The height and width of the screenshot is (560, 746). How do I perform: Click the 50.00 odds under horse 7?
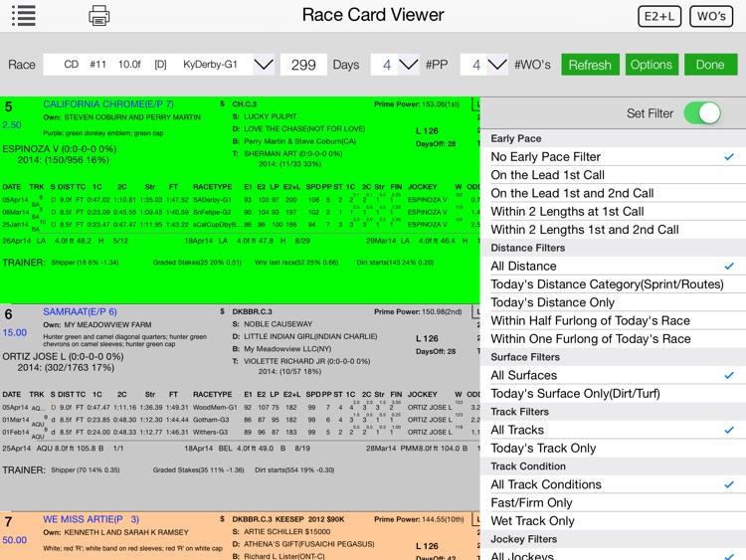click(15, 540)
